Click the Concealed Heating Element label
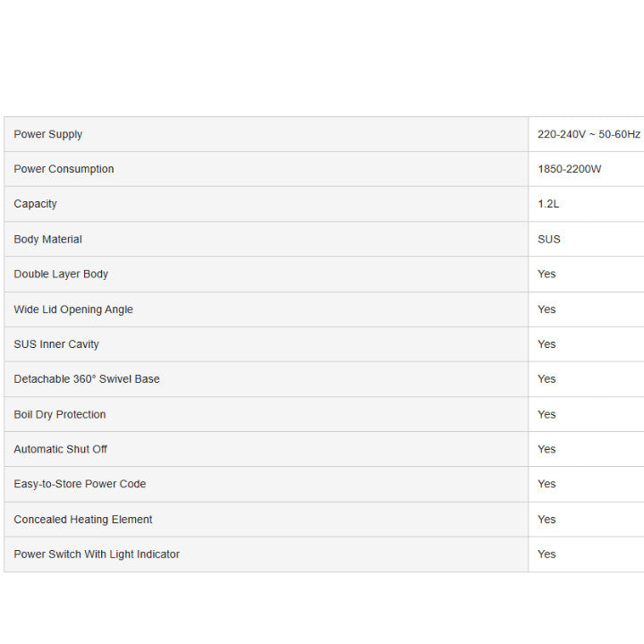Screen dimensions: 644x644 [x=83, y=520]
